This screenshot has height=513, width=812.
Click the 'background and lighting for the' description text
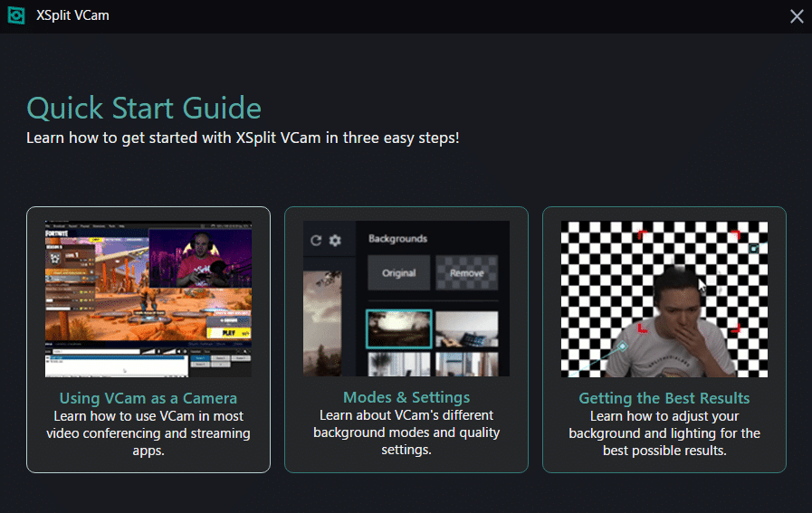(664, 433)
